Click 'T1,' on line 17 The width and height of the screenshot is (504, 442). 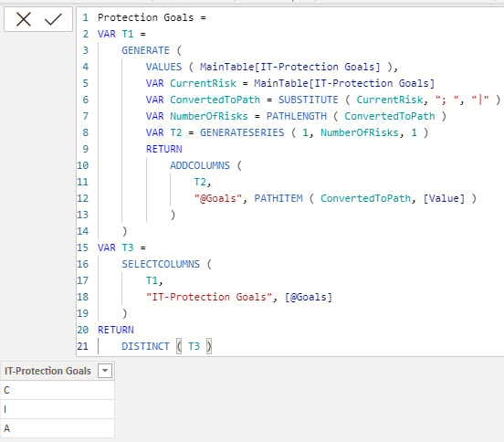pyautogui.click(x=154, y=280)
